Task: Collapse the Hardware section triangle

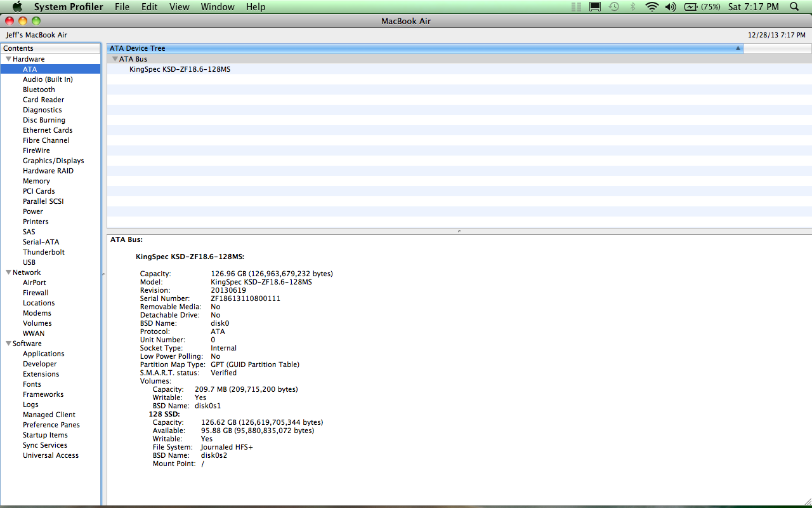Action: (x=8, y=59)
